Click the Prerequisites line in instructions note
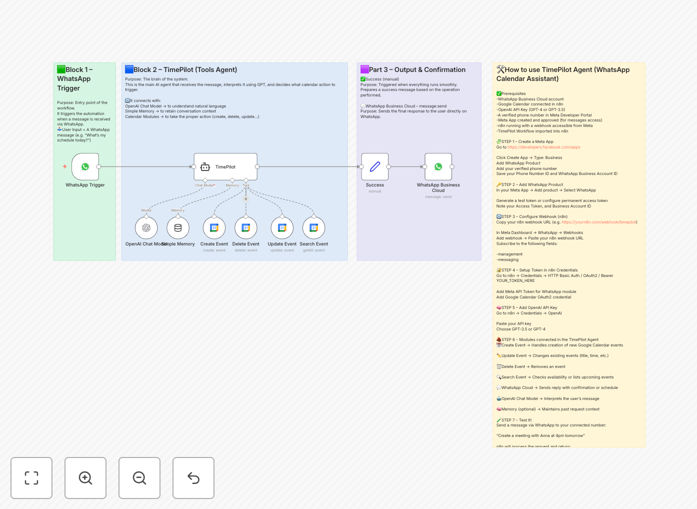 (x=511, y=93)
